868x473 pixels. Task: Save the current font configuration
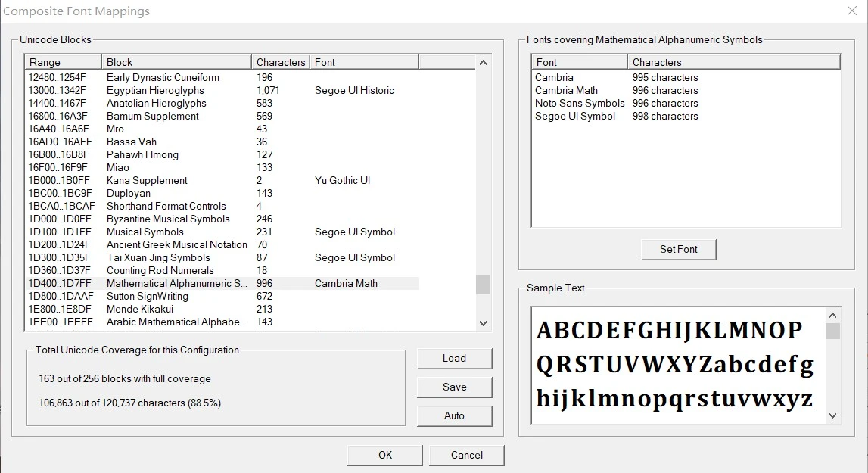pyautogui.click(x=454, y=387)
